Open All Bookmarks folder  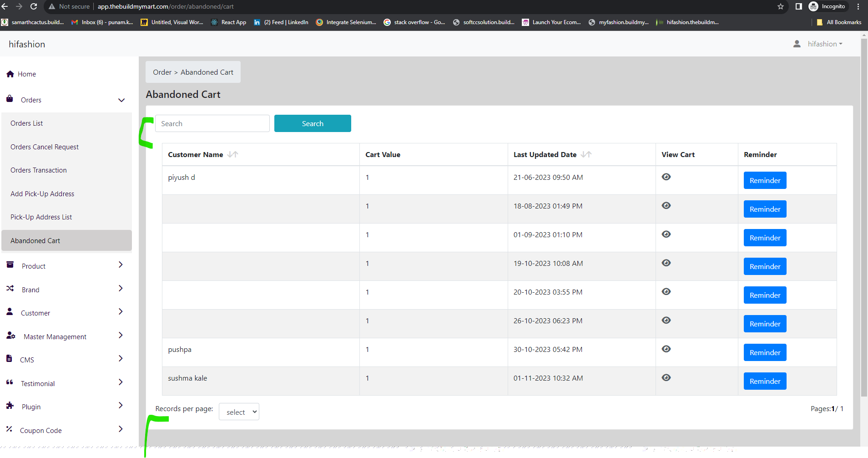pyautogui.click(x=839, y=22)
